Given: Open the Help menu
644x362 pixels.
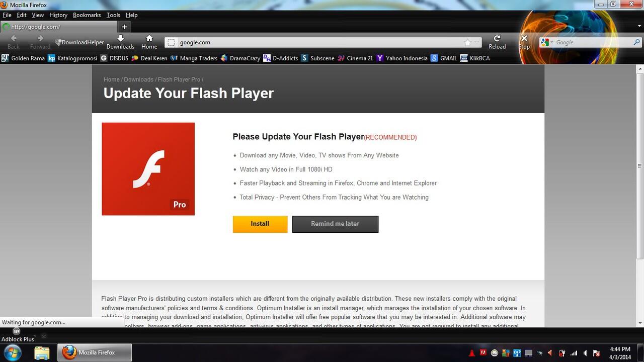Looking at the screenshot, I should pos(131,15).
